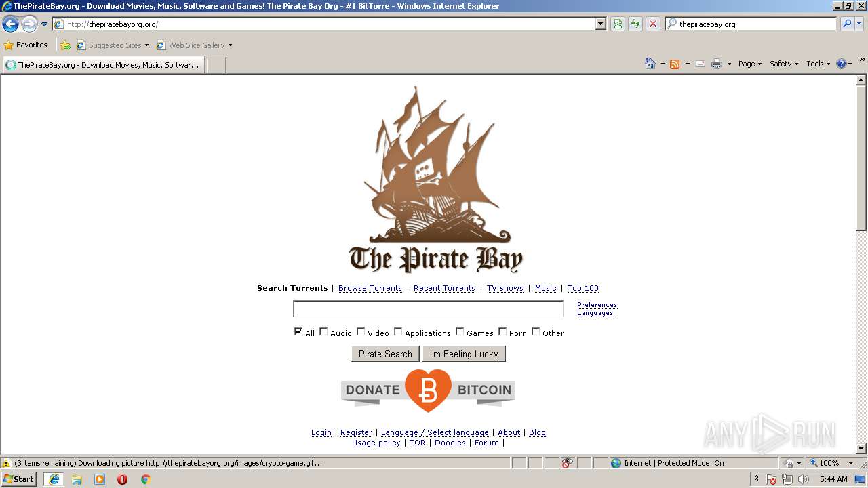
Task: Click the IE Back navigation button
Action: [10, 24]
